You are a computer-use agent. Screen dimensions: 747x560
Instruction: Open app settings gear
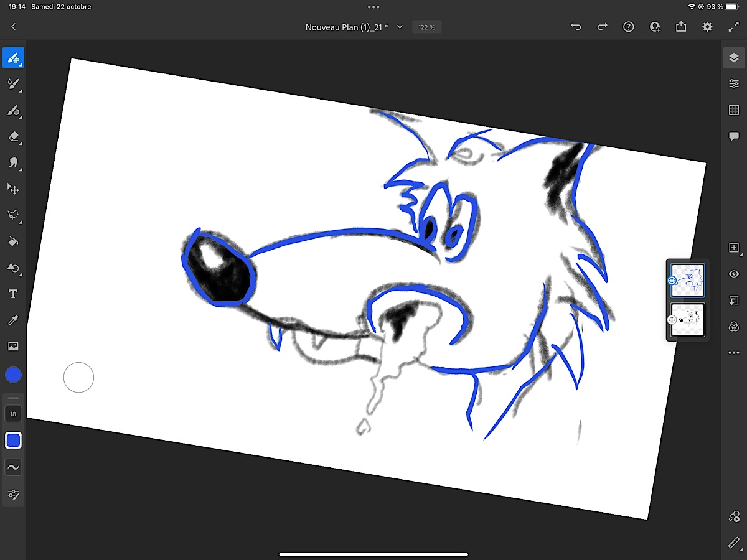point(707,27)
